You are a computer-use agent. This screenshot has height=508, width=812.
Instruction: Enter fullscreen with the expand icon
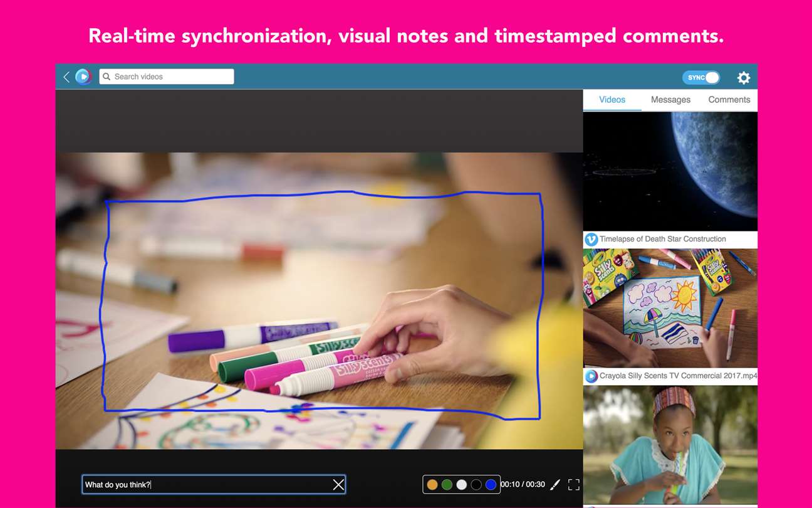(x=574, y=484)
